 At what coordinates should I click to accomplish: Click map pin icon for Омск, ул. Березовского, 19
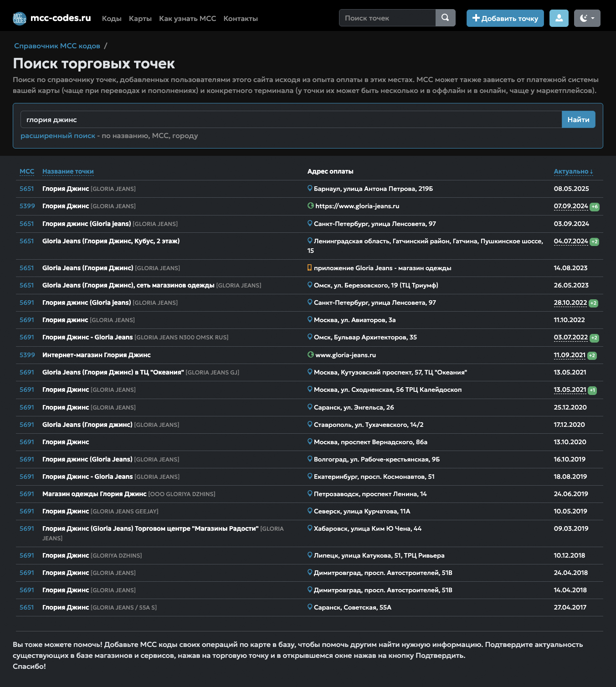[x=310, y=285]
